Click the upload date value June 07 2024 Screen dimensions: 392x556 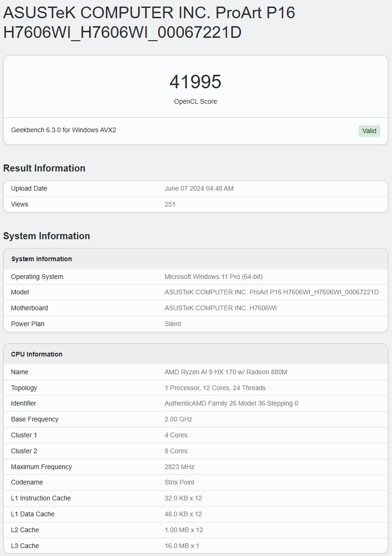[x=199, y=188]
